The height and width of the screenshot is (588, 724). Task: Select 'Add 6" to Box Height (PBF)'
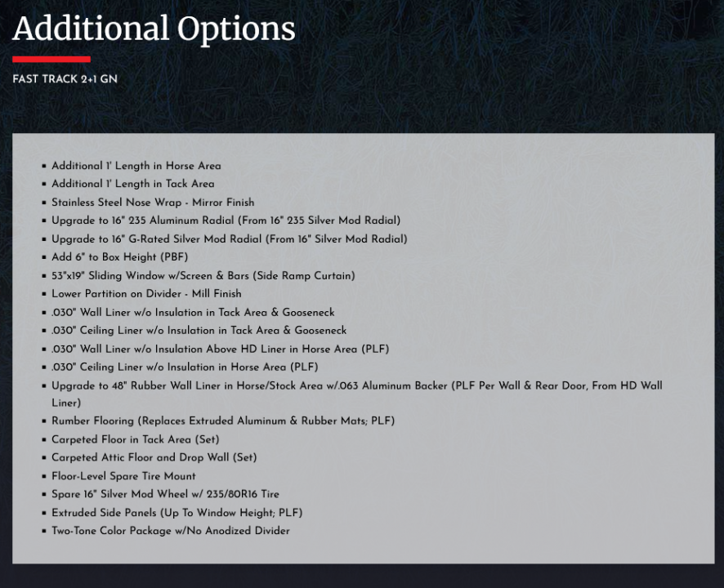tap(119, 256)
